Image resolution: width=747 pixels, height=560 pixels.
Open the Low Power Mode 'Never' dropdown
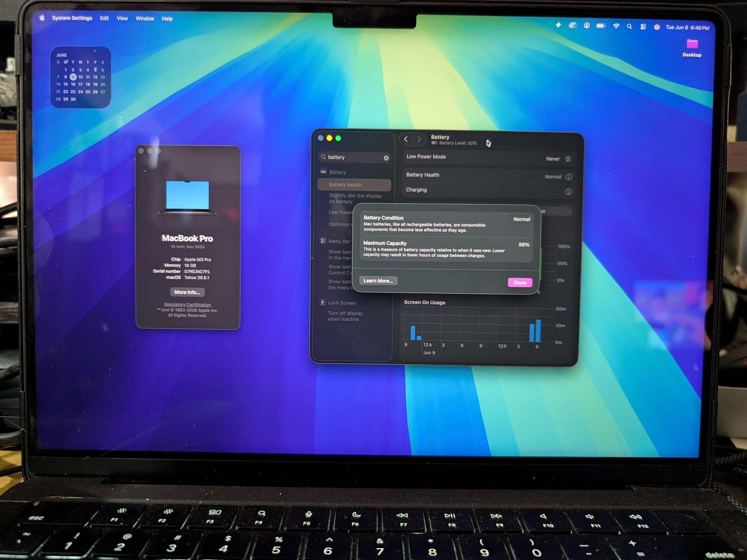(x=558, y=159)
